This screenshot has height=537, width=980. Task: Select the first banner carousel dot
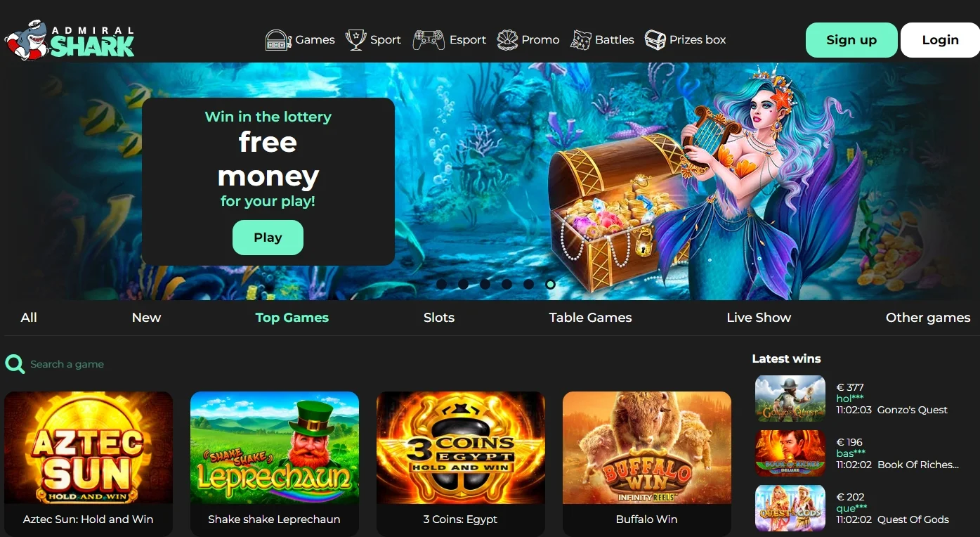point(441,284)
